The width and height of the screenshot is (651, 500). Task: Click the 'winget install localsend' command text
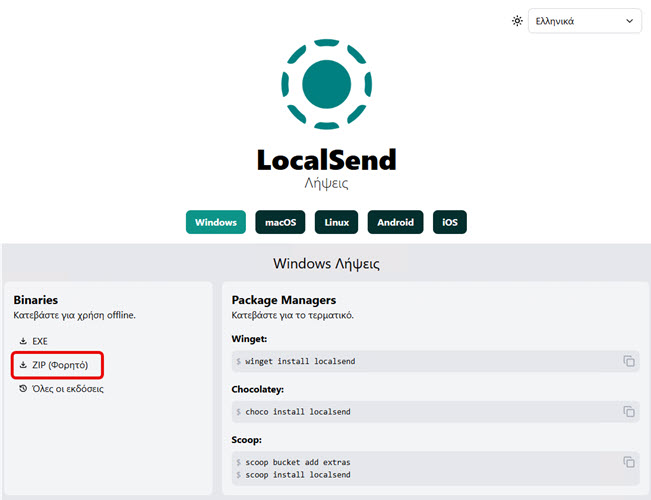click(300, 361)
